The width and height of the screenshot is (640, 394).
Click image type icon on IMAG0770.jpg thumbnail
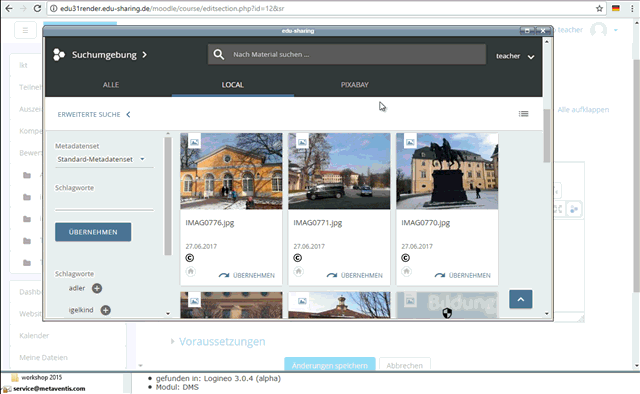click(410, 142)
